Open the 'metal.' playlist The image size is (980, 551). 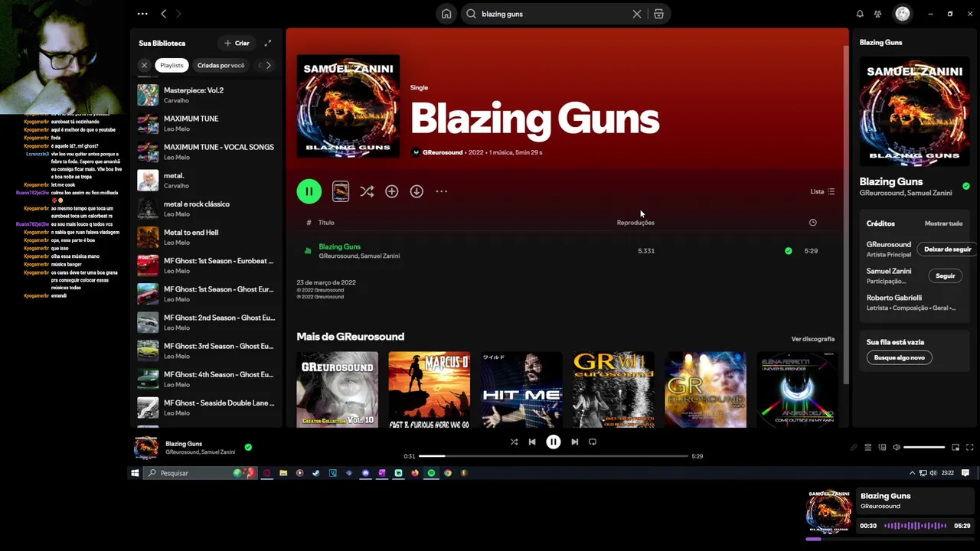tap(207, 180)
